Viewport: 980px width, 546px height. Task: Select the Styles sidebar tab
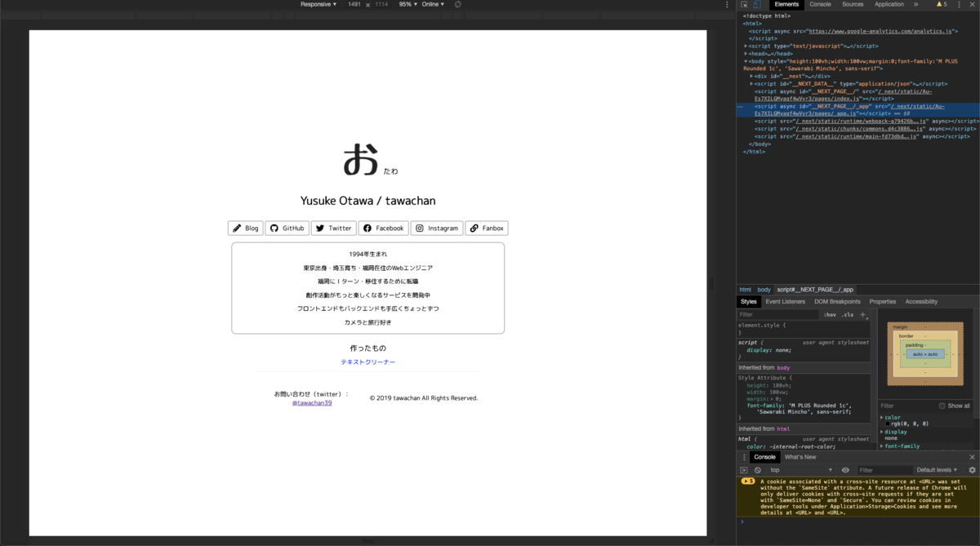[749, 302]
